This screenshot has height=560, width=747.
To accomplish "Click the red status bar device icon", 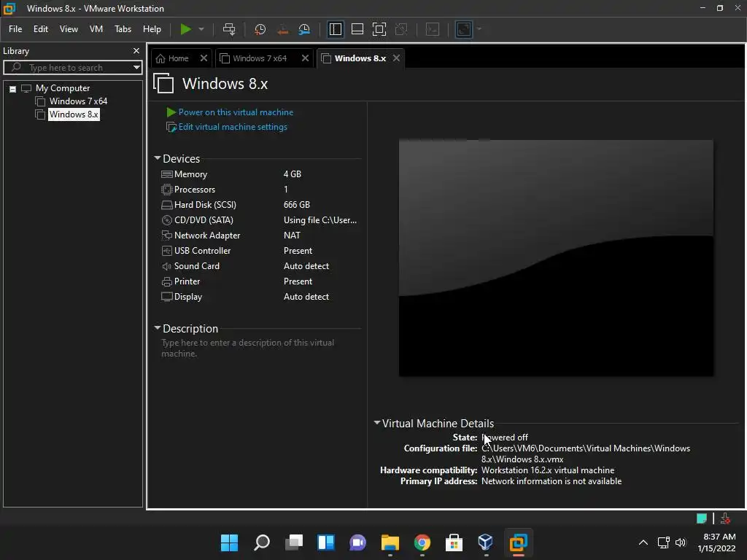I will 725,518.
